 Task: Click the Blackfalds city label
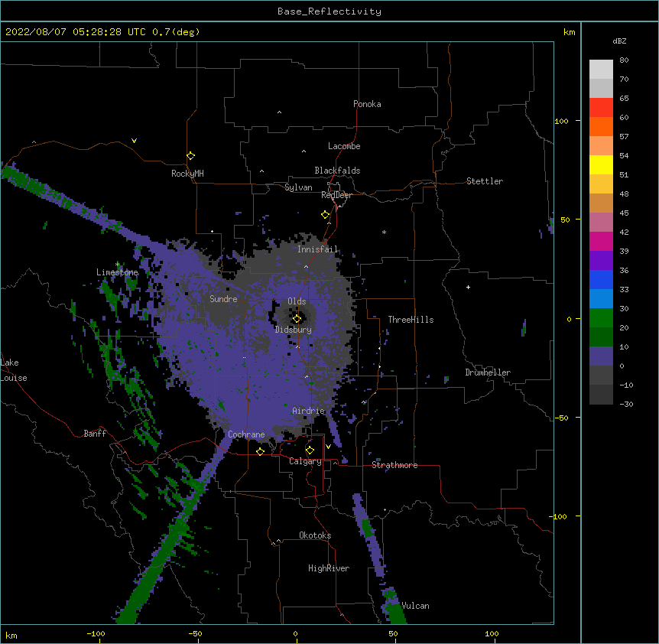337,171
